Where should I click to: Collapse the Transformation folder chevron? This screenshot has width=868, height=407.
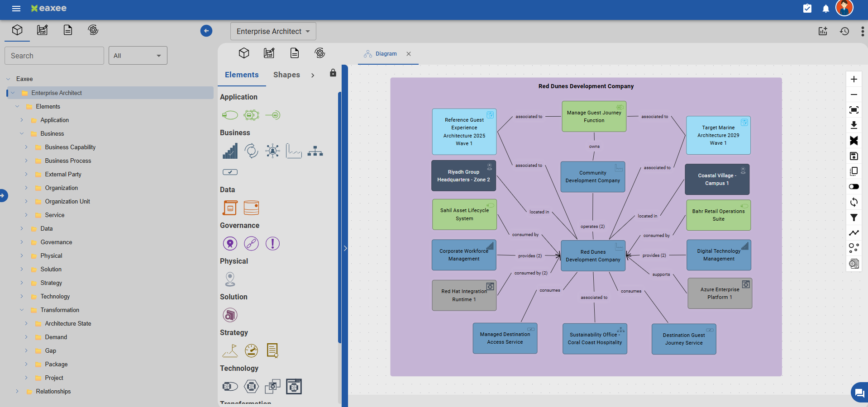coord(22,310)
